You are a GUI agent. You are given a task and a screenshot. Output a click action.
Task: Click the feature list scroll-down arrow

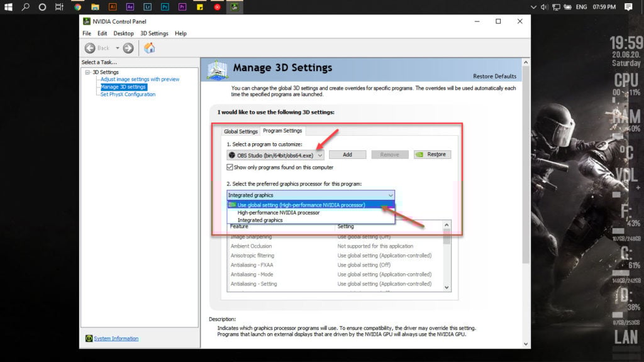pos(447,287)
